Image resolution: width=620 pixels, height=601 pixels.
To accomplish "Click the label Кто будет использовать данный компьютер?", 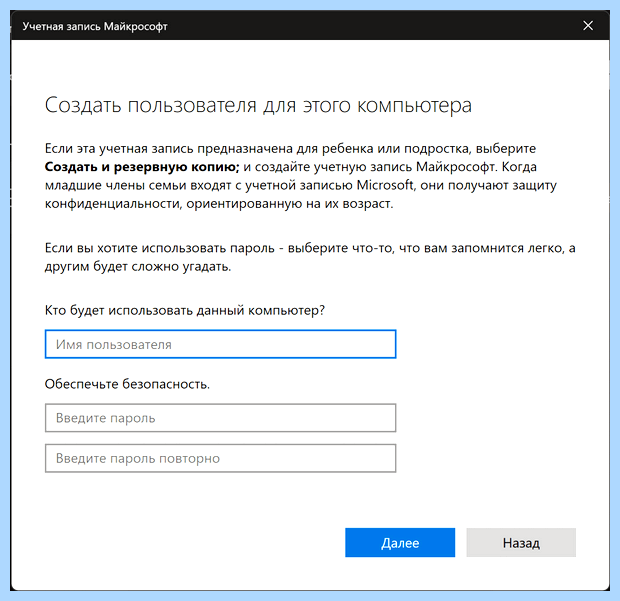I will point(185,310).
